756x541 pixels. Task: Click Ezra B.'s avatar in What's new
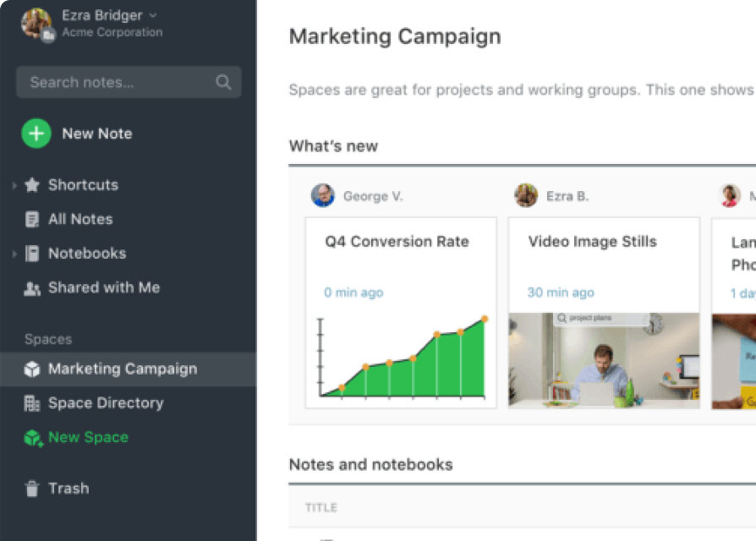[526, 195]
